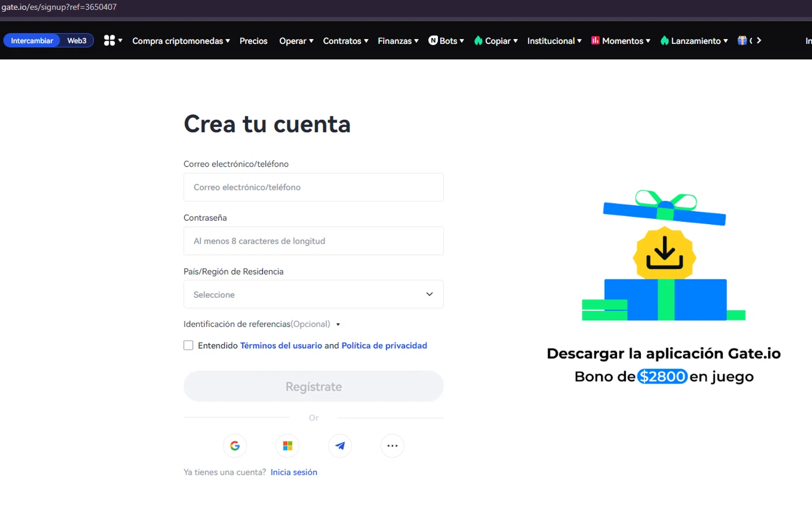Sign up with Telegram icon
This screenshot has width=812, height=509.
(x=340, y=446)
